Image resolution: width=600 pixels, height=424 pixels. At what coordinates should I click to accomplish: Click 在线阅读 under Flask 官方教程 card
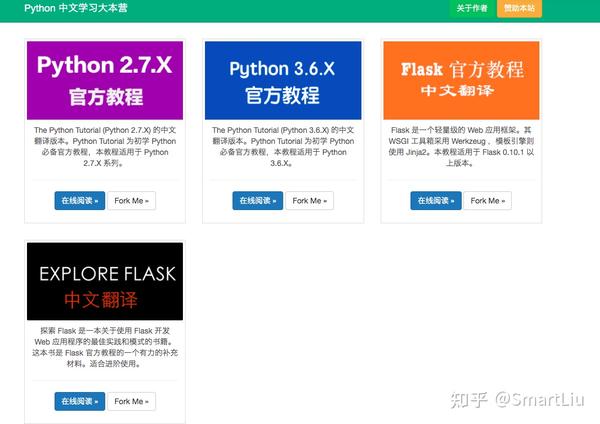pos(436,201)
